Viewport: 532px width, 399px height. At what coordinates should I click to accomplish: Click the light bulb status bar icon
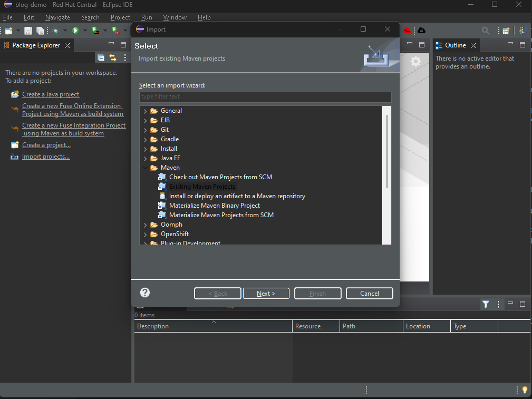click(525, 390)
